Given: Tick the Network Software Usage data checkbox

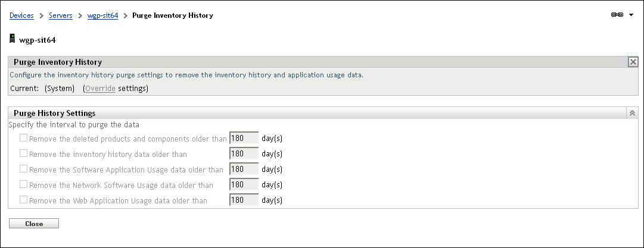Looking at the screenshot, I should tap(24, 184).
